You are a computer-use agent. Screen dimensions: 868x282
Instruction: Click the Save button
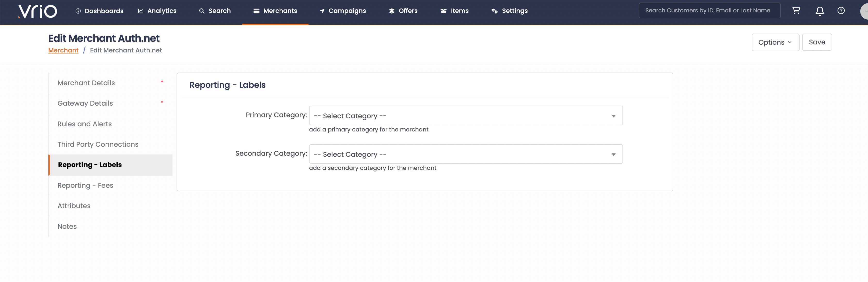[817, 42]
